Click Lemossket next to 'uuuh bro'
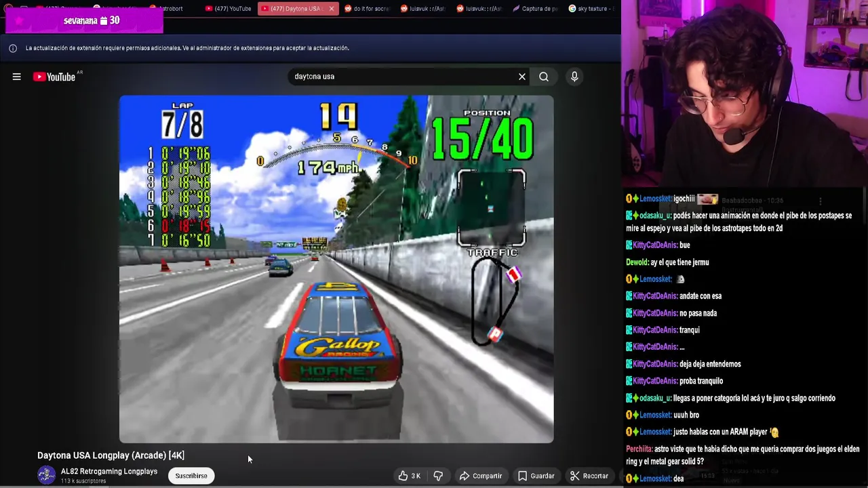This screenshot has height=488, width=868. pyautogui.click(x=656, y=415)
